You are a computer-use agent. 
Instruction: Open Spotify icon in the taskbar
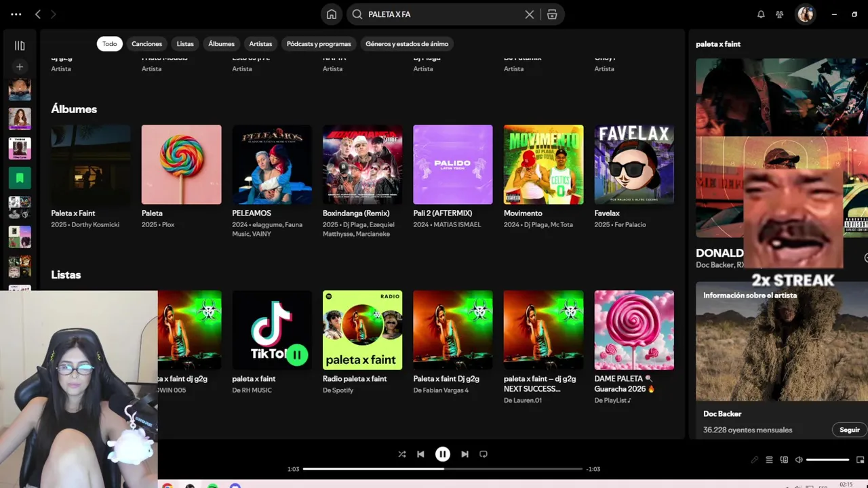click(x=213, y=485)
